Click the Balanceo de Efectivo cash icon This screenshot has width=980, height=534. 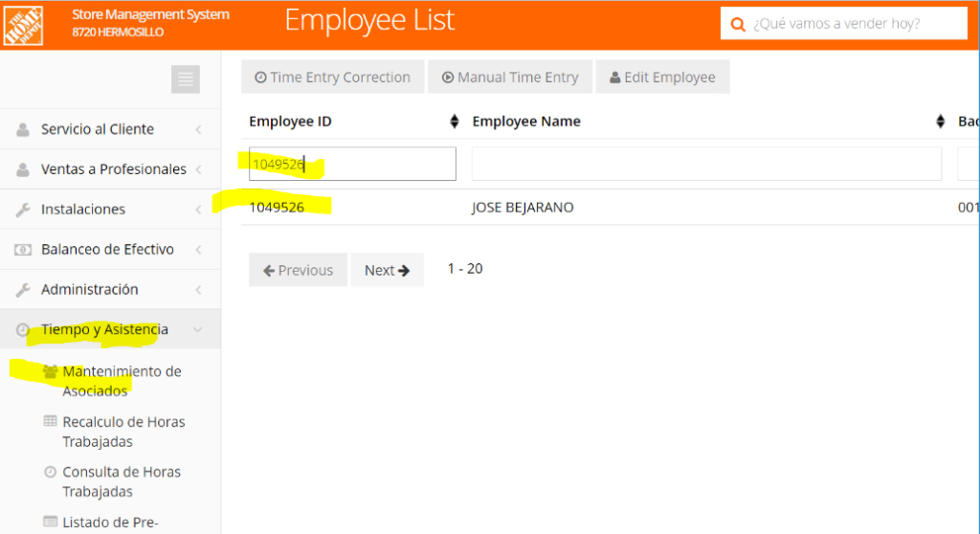(x=23, y=250)
